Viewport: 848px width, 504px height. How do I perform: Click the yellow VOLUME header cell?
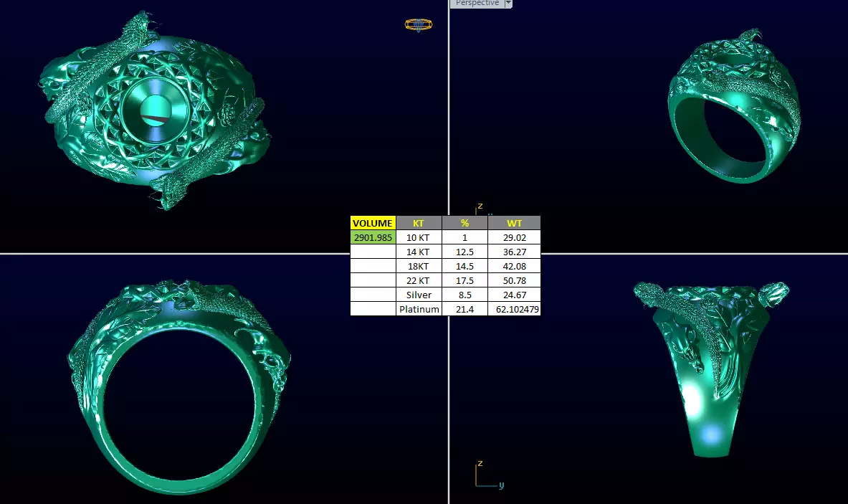[373, 223]
